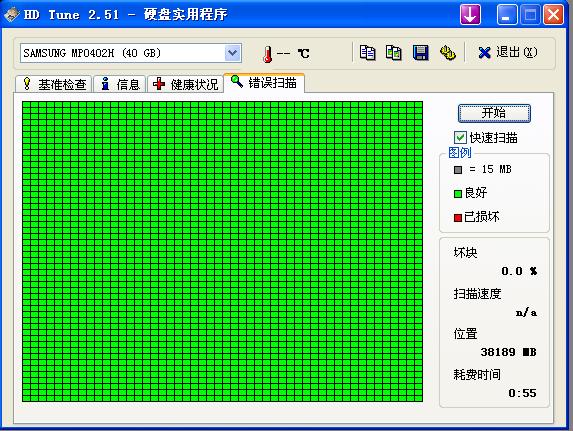Click the 退出(X) exit button
The width and height of the screenshot is (573, 431).
[508, 53]
